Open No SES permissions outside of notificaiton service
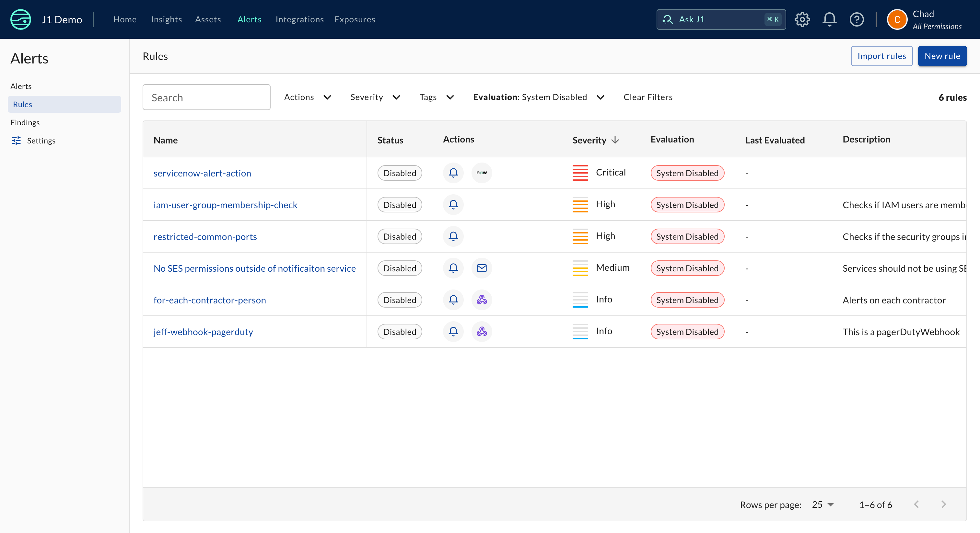Viewport: 980px width, 533px height. coord(254,268)
